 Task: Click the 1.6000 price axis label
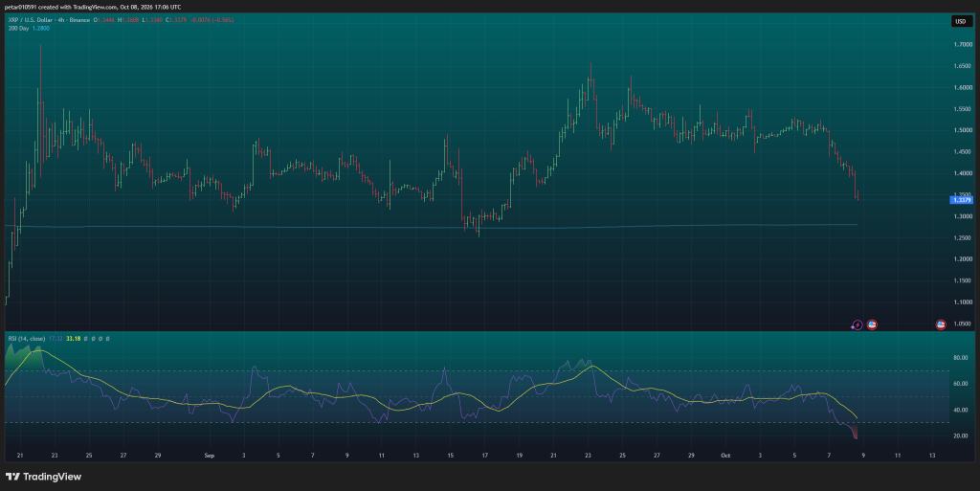tap(963, 87)
